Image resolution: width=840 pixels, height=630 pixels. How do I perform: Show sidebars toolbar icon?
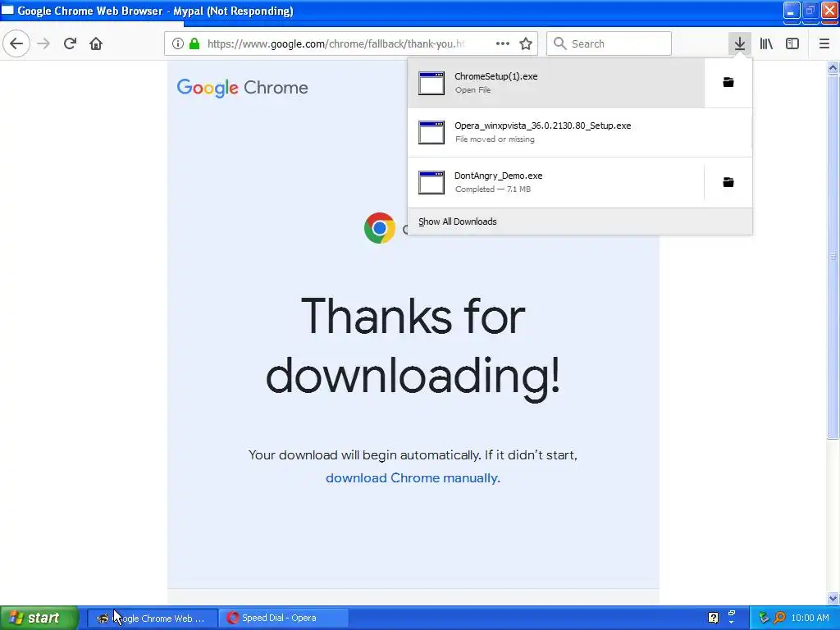(792, 43)
